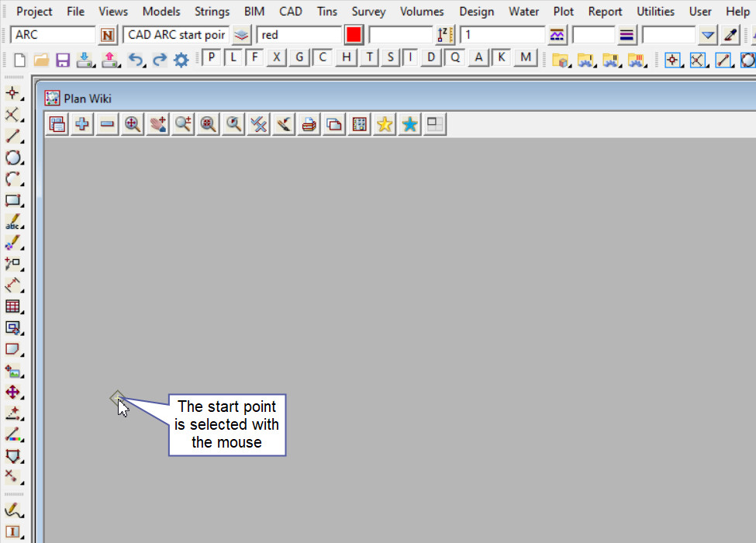This screenshot has width=756, height=543.
Task: Click the print plot icon in Plan Wiki toolbar
Action: pyautogui.click(x=309, y=124)
